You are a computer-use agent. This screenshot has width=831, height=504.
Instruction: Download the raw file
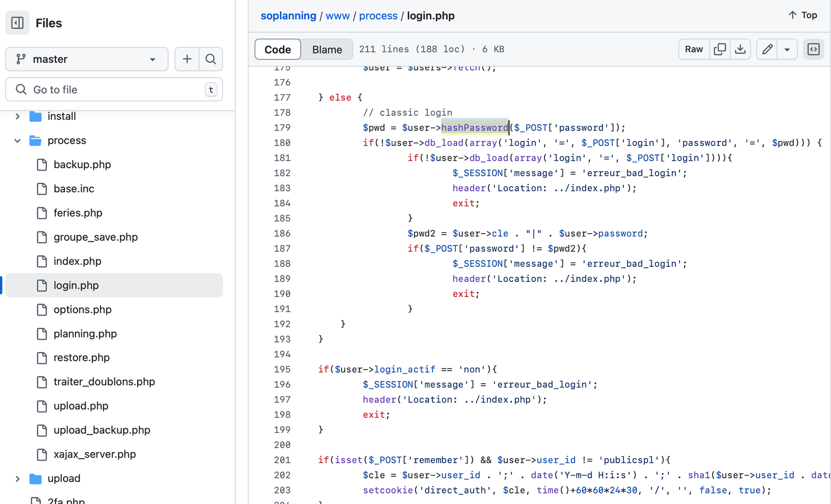(740, 49)
